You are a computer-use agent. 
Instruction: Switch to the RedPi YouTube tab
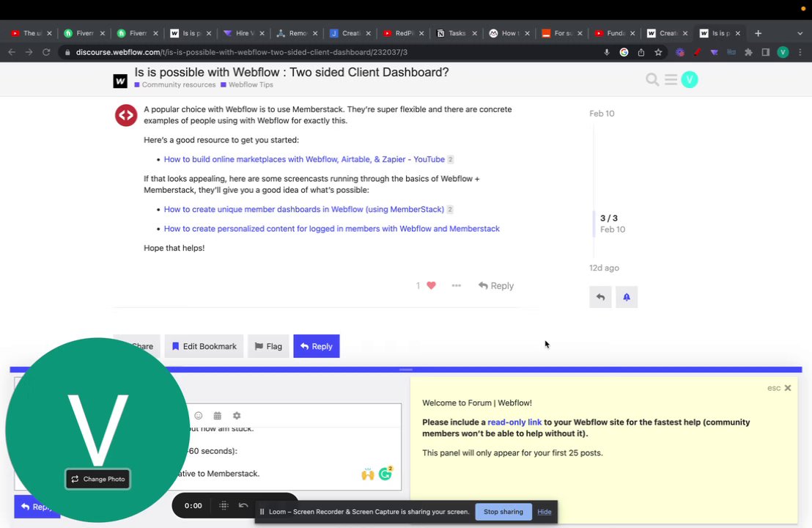click(403, 33)
